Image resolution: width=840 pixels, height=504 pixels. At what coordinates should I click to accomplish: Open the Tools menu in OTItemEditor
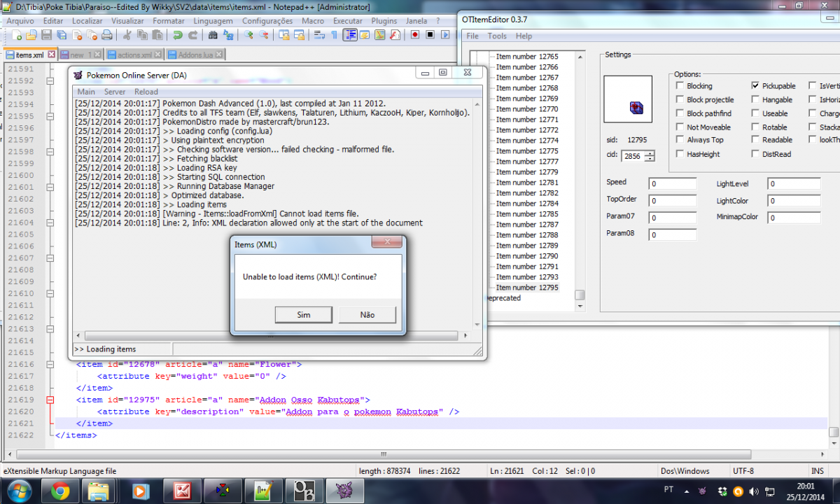497,36
